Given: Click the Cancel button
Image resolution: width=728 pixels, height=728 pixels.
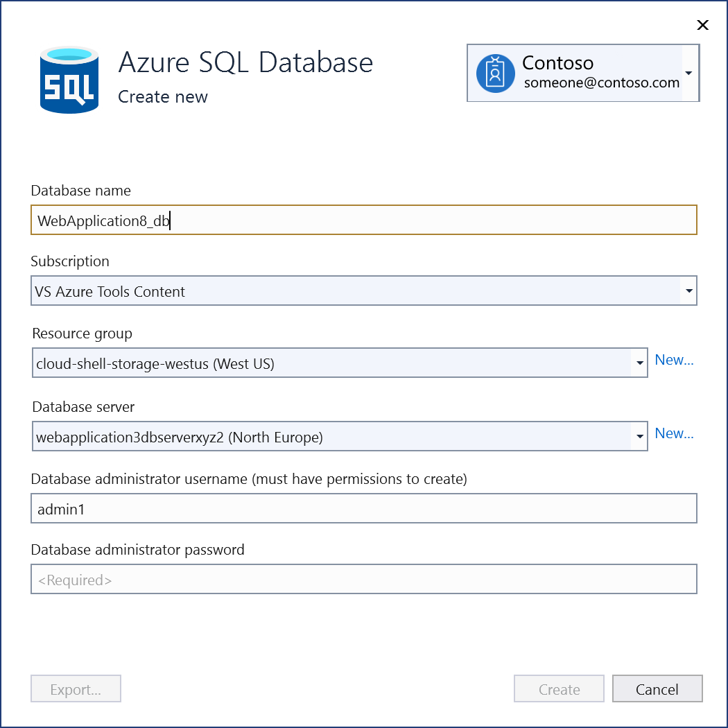Looking at the screenshot, I should coord(657,688).
